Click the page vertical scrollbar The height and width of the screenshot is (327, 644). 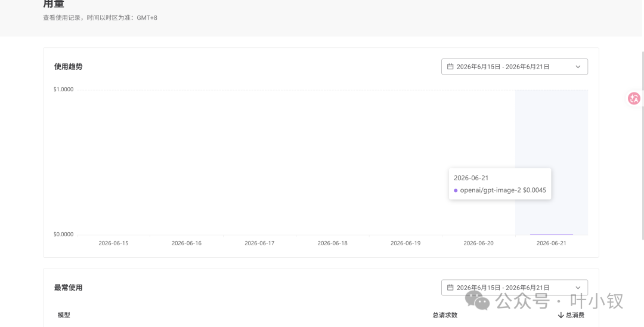click(x=642, y=145)
